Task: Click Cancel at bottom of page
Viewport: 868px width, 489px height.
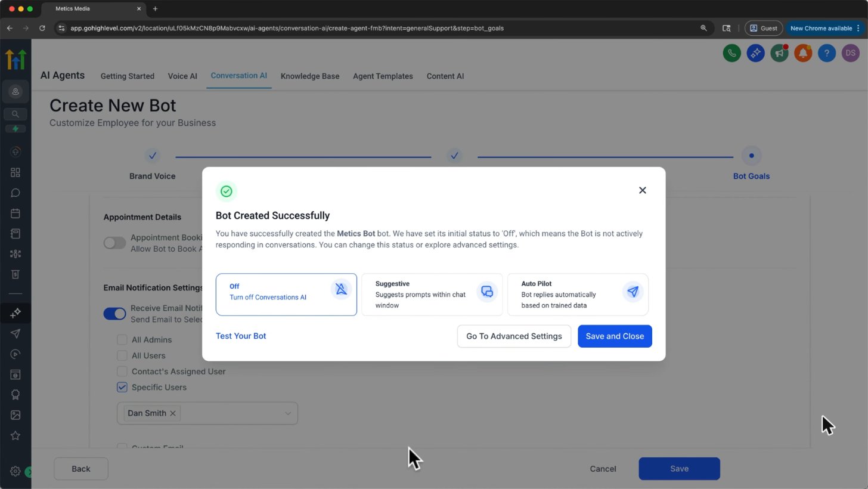Action: (x=603, y=469)
